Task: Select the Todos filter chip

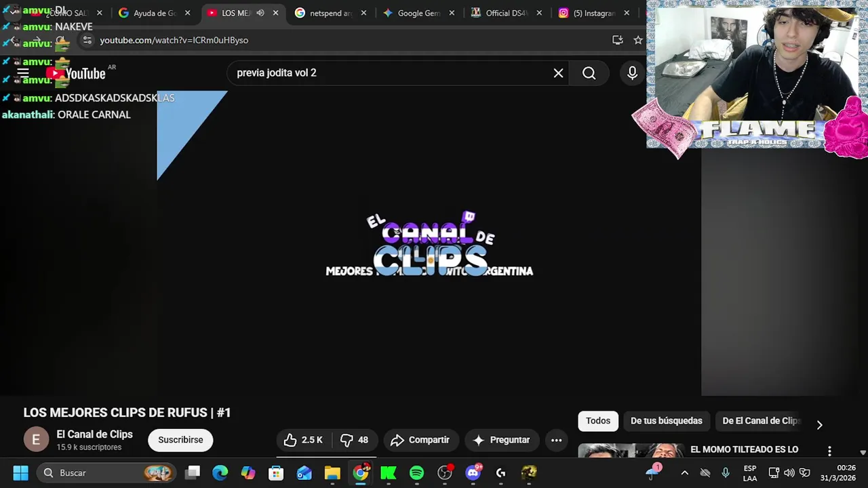Action: (x=598, y=421)
